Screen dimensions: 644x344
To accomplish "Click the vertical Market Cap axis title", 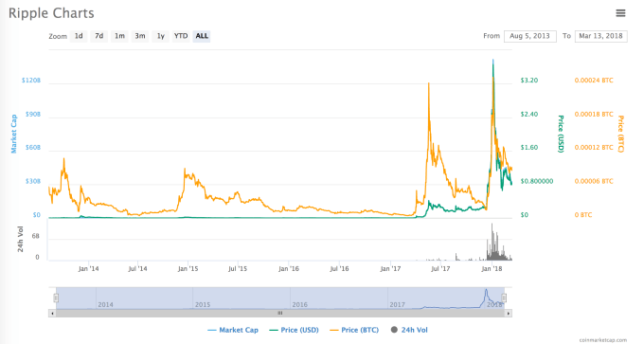I will (x=13, y=134).
